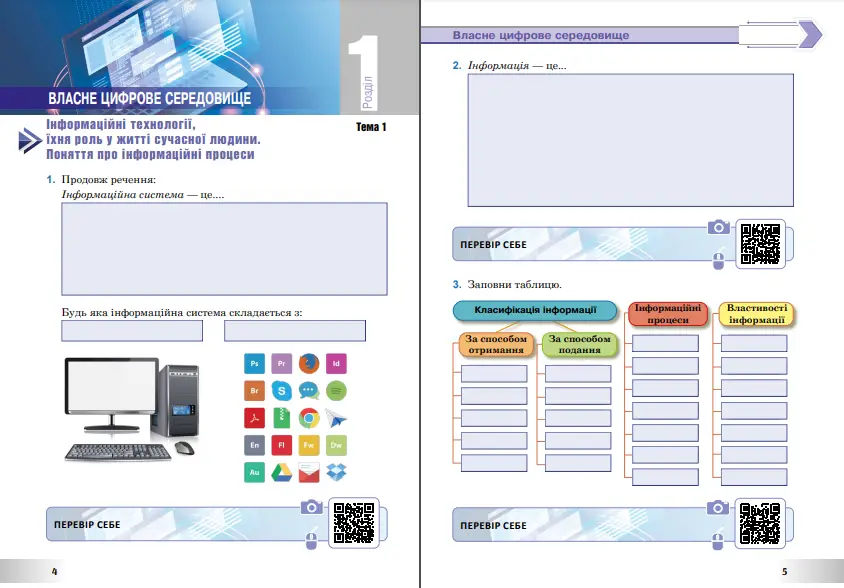Image resolution: width=844 pixels, height=588 pixels.
Task: Click the Photoshop (Ps) icon
Action: 255,362
